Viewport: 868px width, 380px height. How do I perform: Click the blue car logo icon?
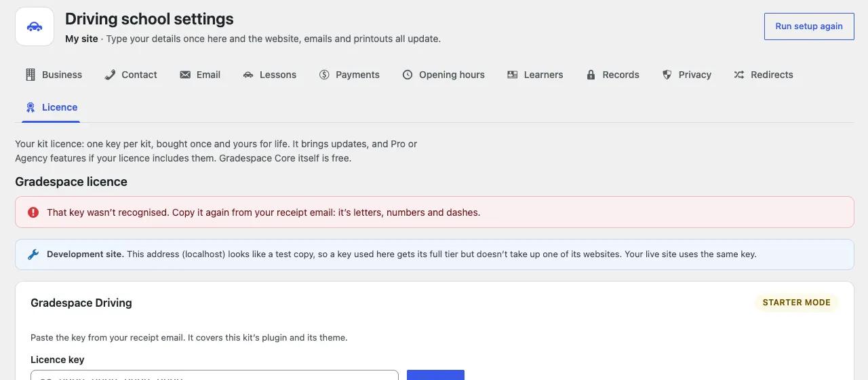coord(35,26)
